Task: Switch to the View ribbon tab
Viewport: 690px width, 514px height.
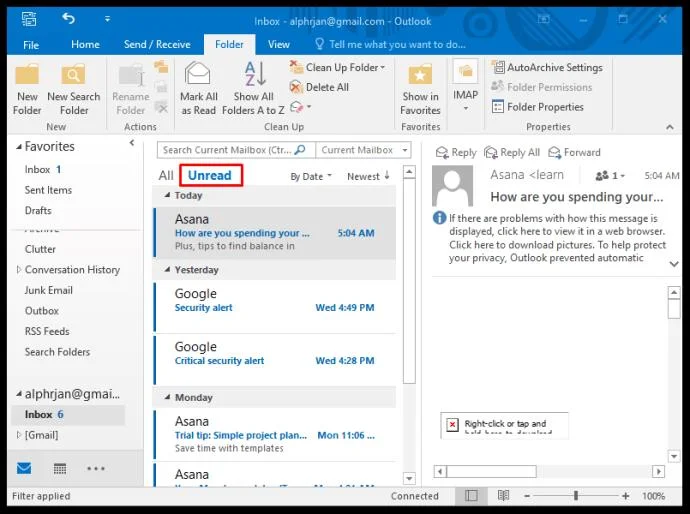Action: (x=279, y=45)
